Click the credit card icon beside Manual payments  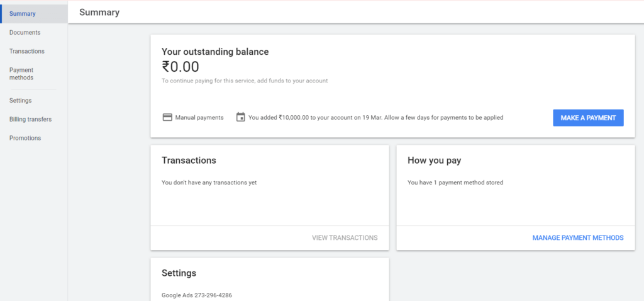[x=167, y=117]
